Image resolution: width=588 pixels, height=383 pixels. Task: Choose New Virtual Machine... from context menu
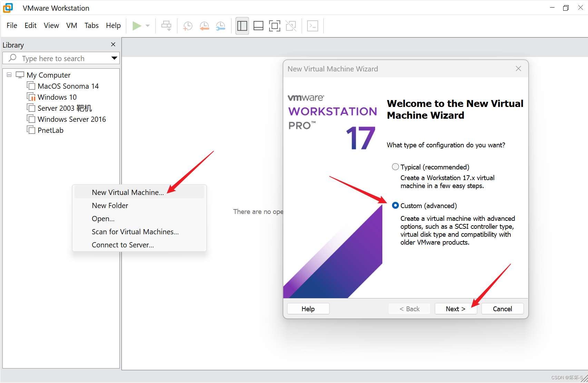(x=139, y=192)
